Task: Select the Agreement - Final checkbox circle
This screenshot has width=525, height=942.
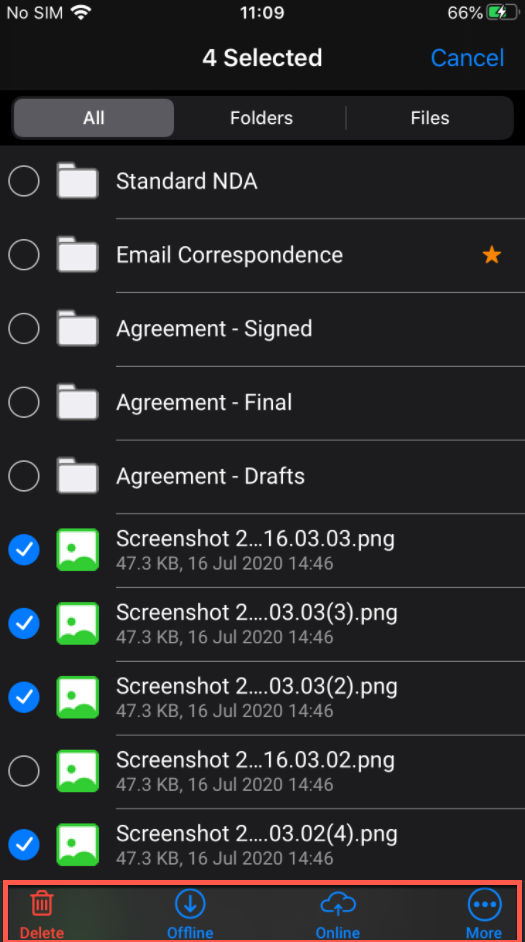Action: pos(24,403)
